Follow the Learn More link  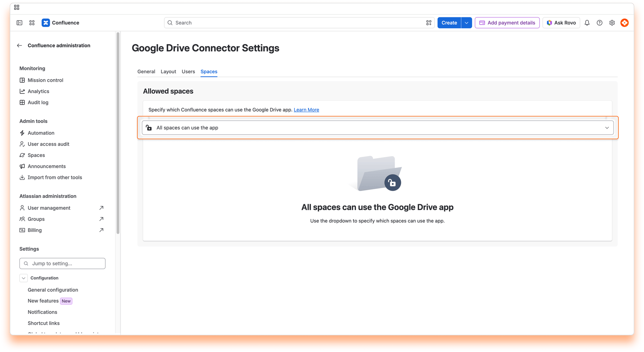pyautogui.click(x=306, y=110)
